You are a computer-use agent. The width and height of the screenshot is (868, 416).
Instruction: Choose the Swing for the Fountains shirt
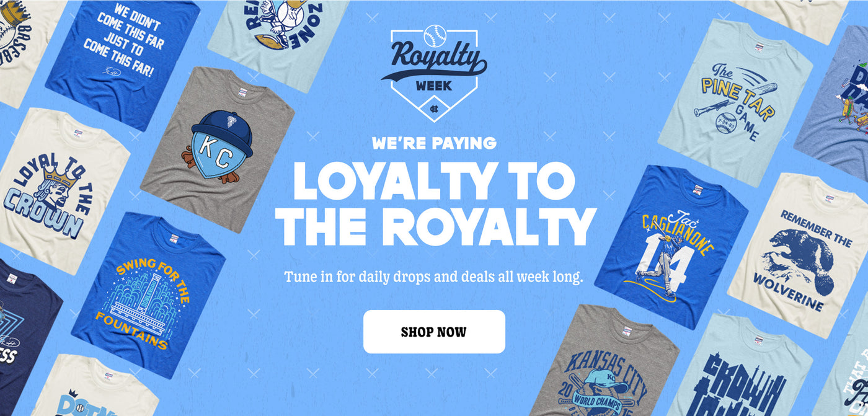(x=148, y=296)
